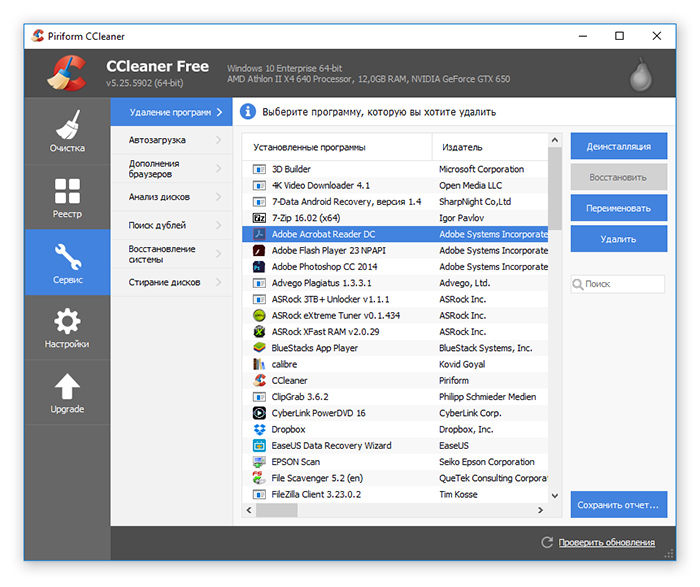Open the Удаление программ tab
The height and width of the screenshot is (587, 700).
pos(171,112)
